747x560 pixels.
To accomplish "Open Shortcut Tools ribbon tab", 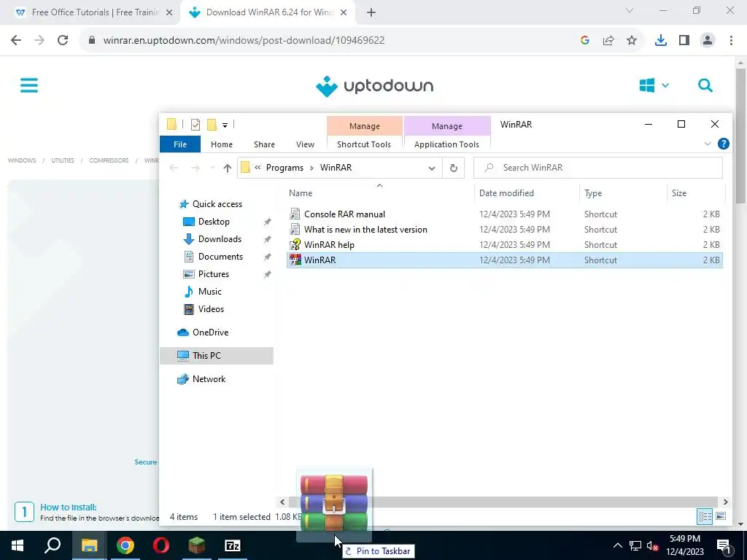I will 364,144.
